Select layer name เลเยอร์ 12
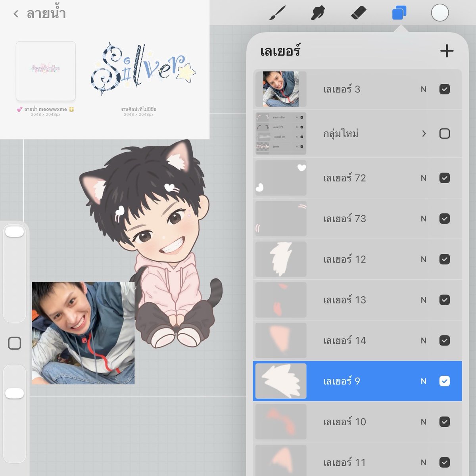 point(344,259)
